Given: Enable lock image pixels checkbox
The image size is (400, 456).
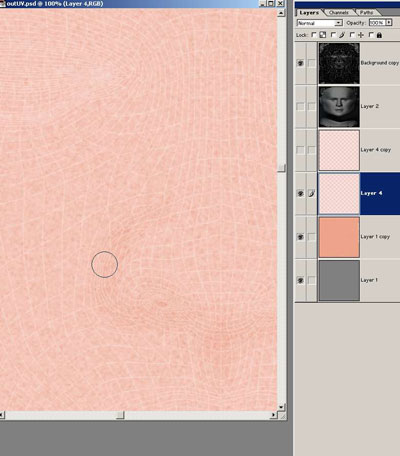Looking at the screenshot, I should point(333,35).
